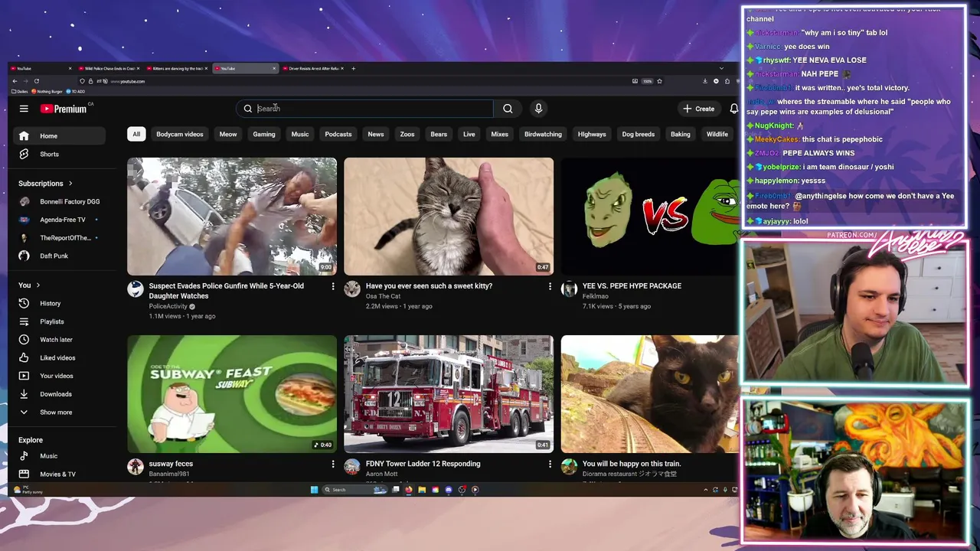Viewport: 980px width, 551px height.
Task: Expand the Subscriptions section chevron
Action: coord(70,184)
